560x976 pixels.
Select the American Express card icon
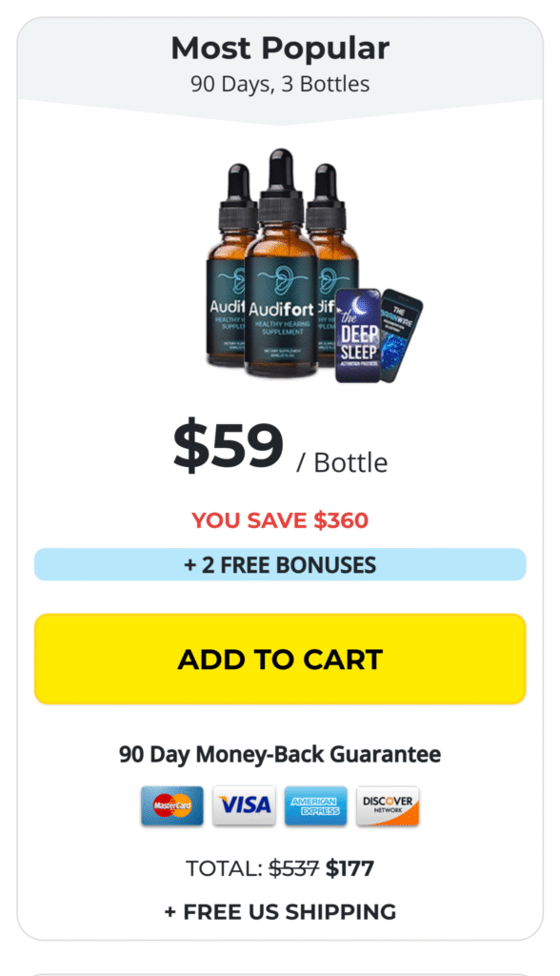click(315, 805)
